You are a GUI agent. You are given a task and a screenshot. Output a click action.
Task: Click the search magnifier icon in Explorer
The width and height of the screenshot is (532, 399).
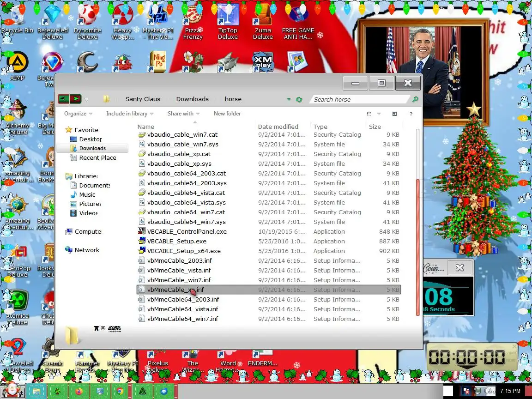point(415,99)
